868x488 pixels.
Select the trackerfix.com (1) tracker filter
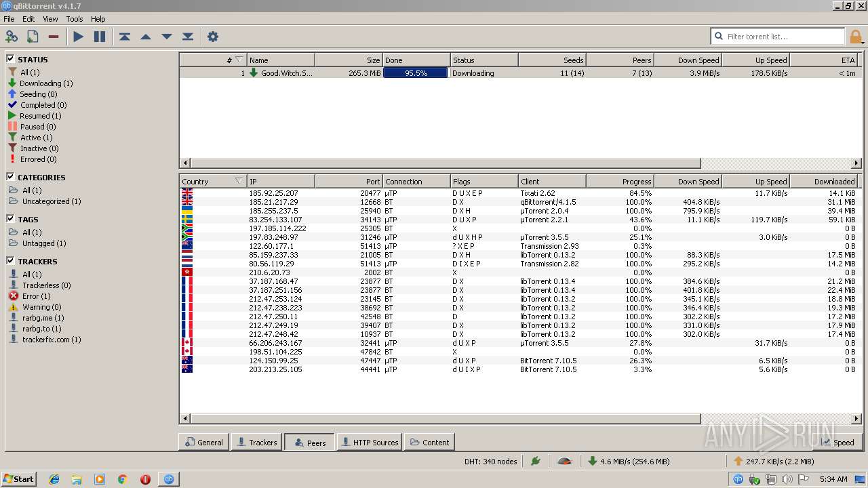pyautogui.click(x=44, y=340)
